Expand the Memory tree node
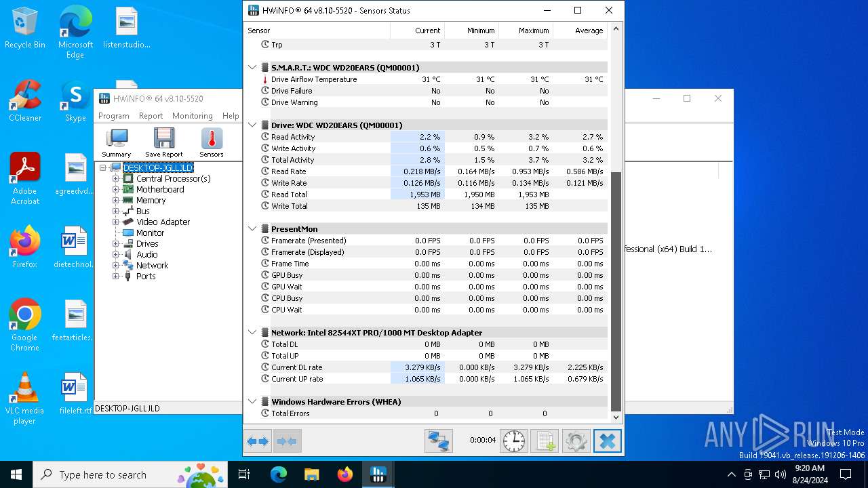Image resolution: width=868 pixels, height=488 pixels. click(116, 201)
